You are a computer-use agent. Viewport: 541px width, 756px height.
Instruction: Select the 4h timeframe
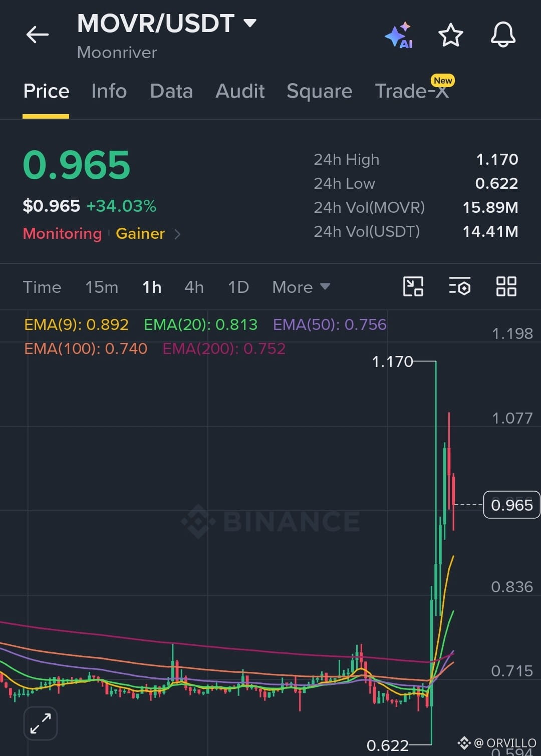tap(194, 287)
